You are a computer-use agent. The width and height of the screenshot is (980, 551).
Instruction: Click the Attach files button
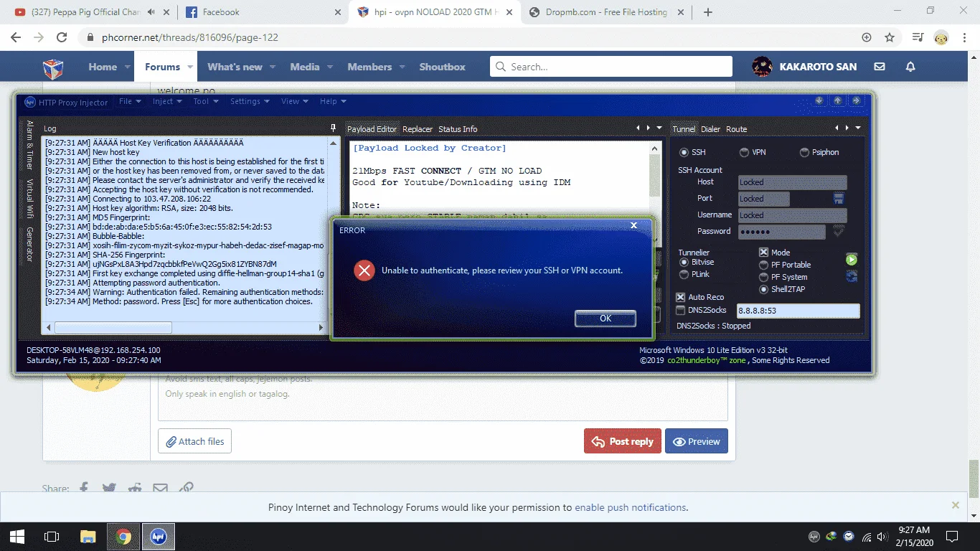click(x=194, y=441)
